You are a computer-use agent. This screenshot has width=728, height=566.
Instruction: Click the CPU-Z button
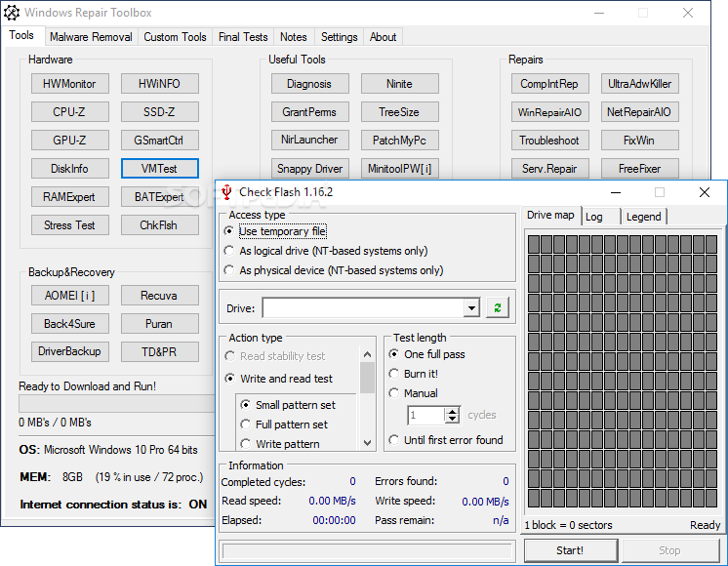(x=70, y=112)
